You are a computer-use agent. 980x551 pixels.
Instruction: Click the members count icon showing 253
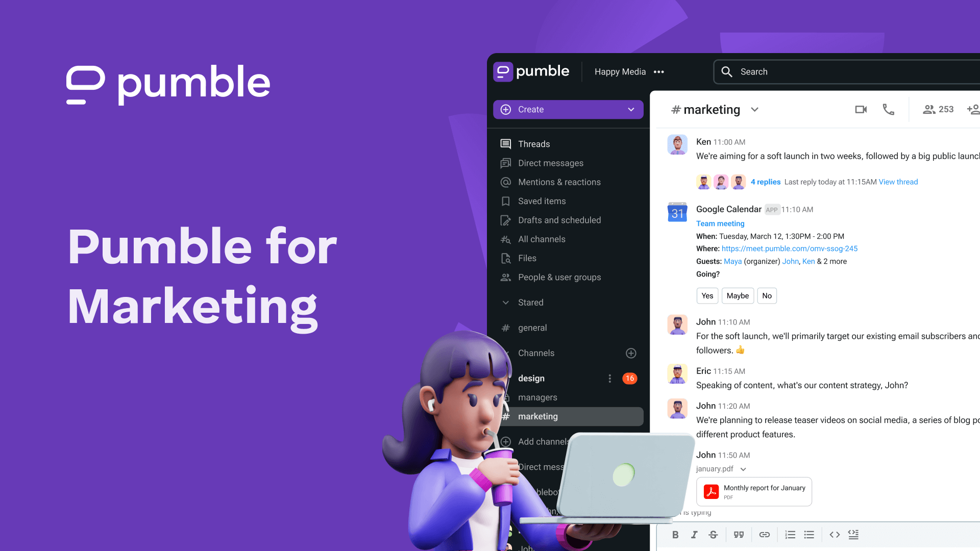click(938, 109)
